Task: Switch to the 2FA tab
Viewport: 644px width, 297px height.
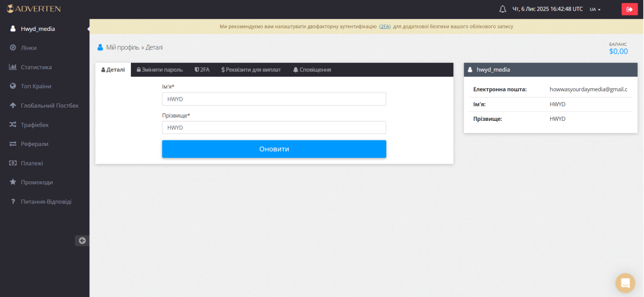Action: 202,70
